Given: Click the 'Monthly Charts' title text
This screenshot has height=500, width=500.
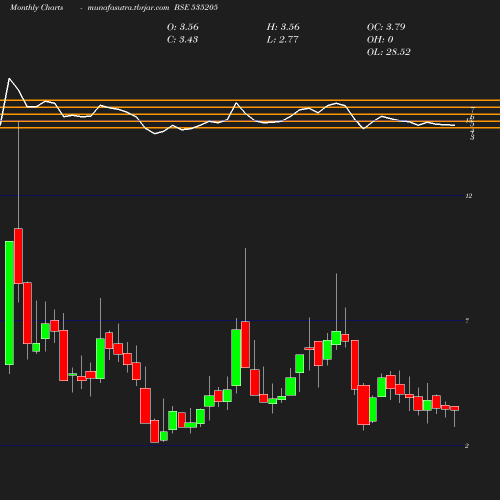Looking at the screenshot, I should [37, 8].
